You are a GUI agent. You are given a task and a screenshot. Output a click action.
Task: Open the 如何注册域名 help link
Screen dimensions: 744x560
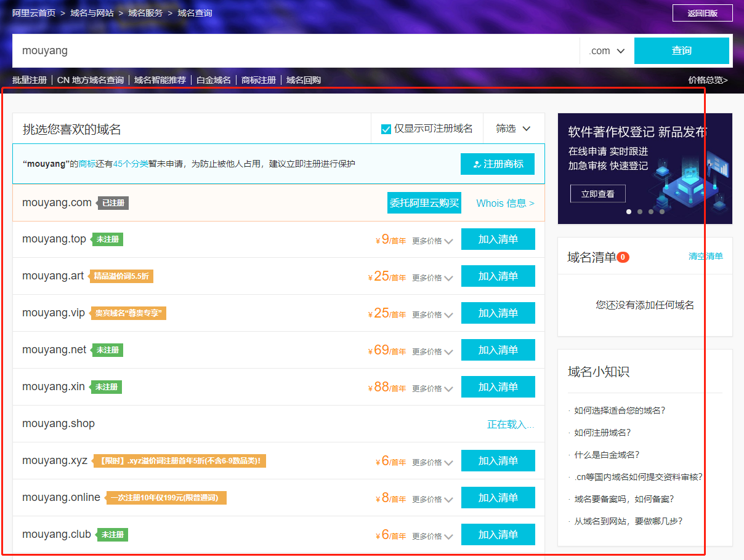click(600, 432)
